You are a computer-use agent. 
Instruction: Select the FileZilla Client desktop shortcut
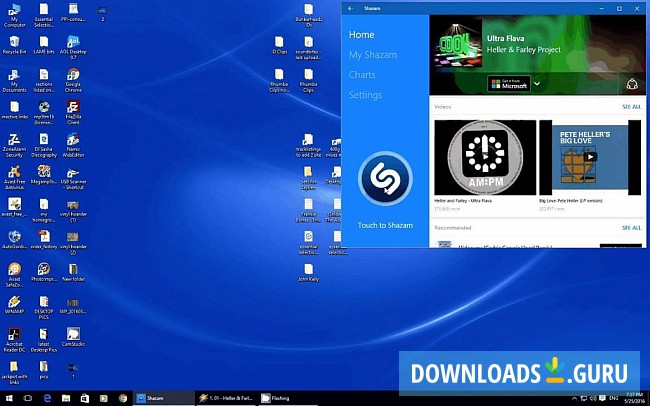tap(73, 113)
